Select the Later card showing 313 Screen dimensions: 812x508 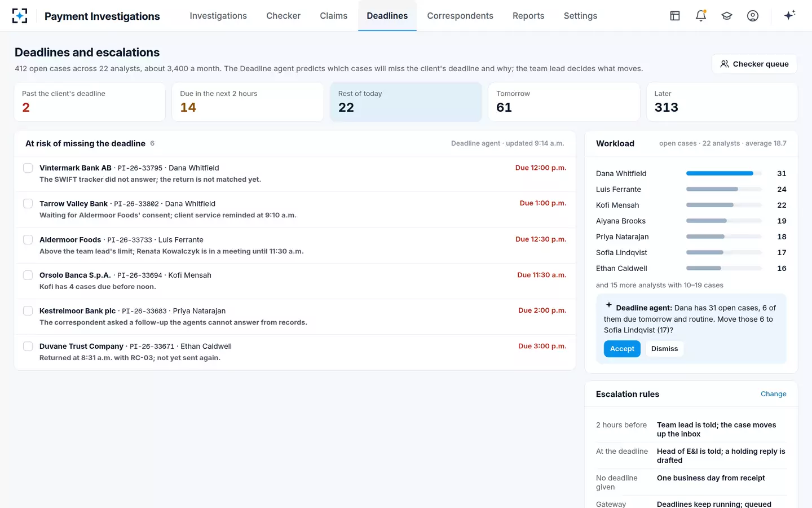click(x=722, y=102)
